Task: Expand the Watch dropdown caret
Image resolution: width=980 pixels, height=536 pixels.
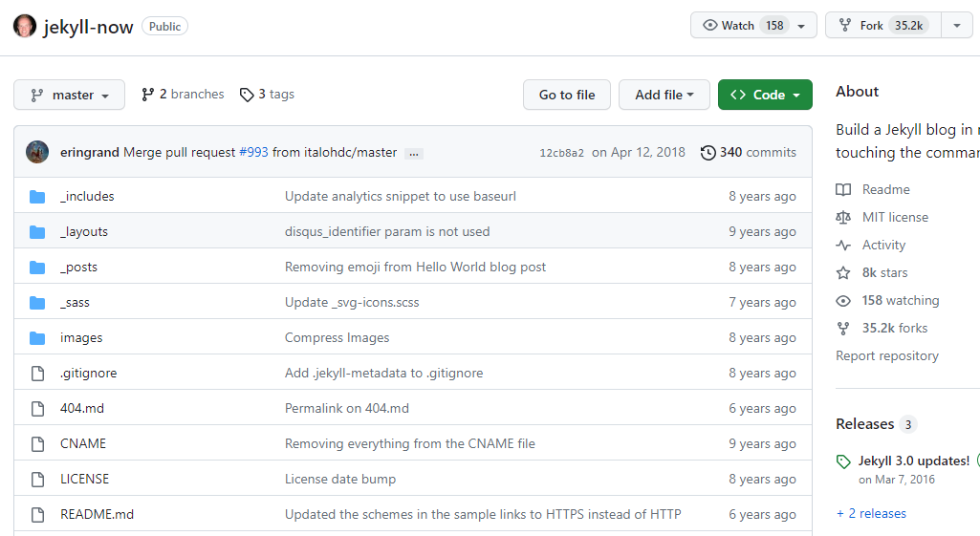Action: pyautogui.click(x=801, y=26)
